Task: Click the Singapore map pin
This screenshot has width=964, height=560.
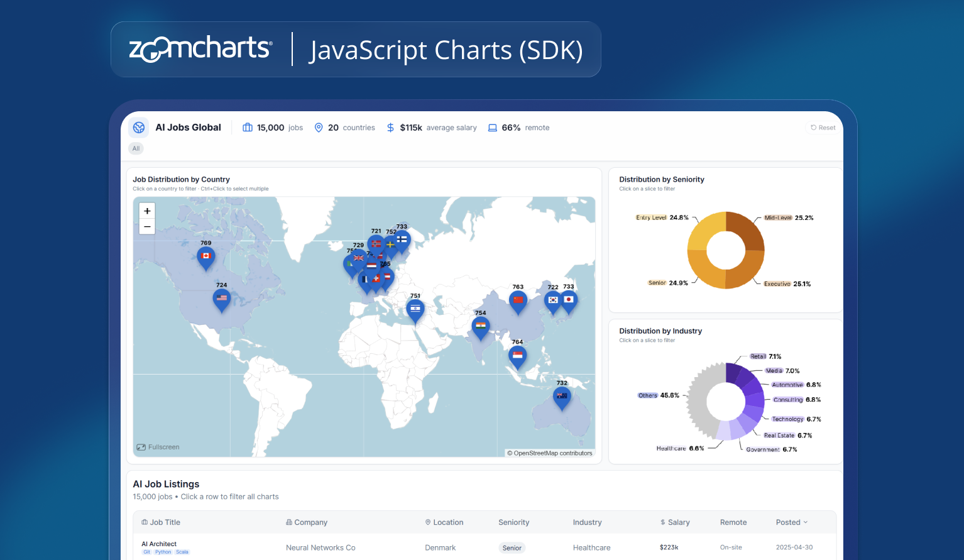Action: tap(517, 356)
